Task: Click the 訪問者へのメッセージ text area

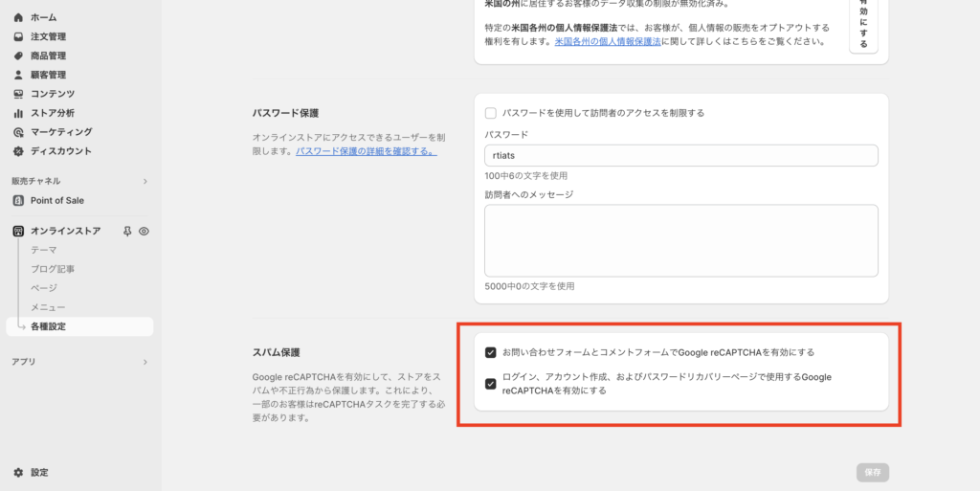Action: click(681, 241)
